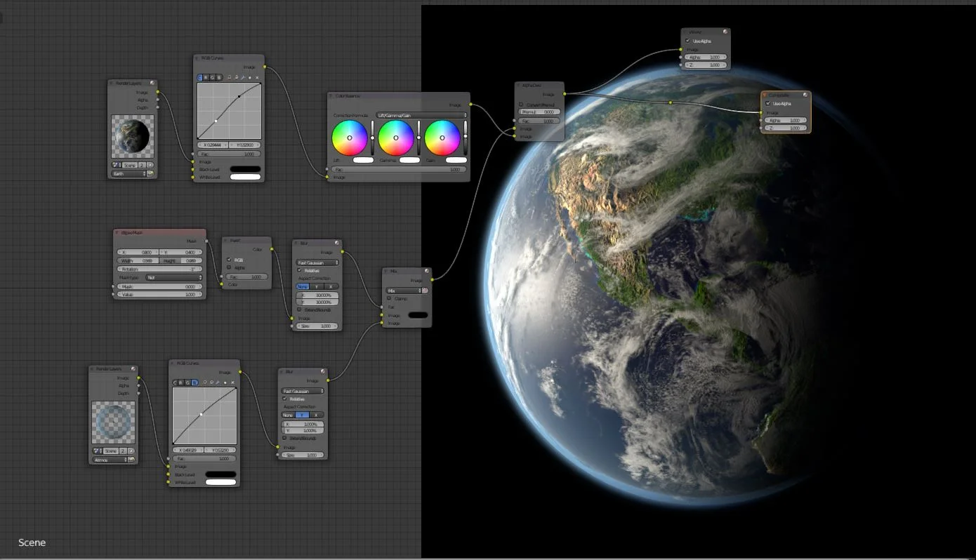Open Fast Gaussian dropdown on upper Blur node
The height and width of the screenshot is (560, 976).
pos(317,262)
